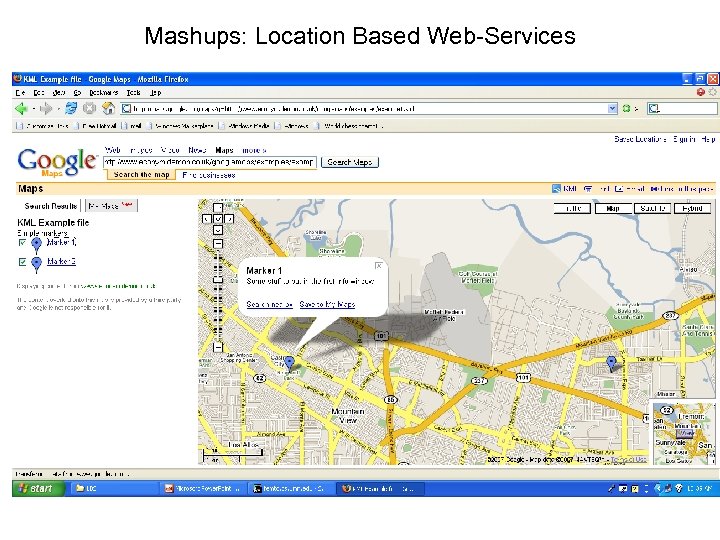Click the grey Forward arrow

click(46, 109)
